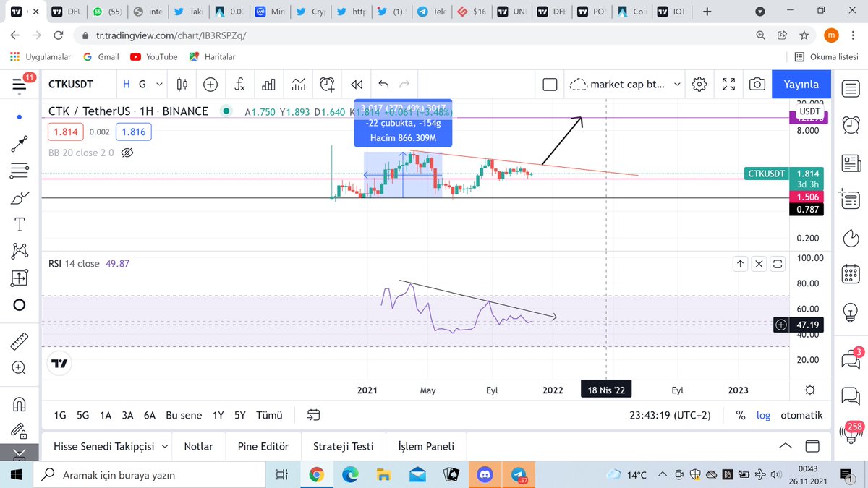Open chart settings gear in top toolbar
This screenshot has width=868, height=488.
(x=699, y=85)
